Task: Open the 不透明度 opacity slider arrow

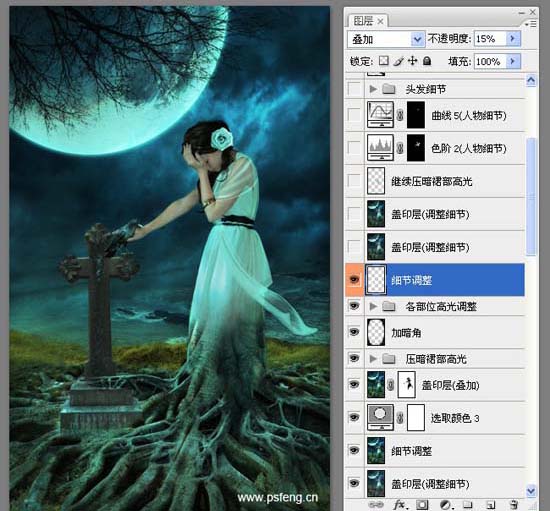Action: (x=513, y=38)
